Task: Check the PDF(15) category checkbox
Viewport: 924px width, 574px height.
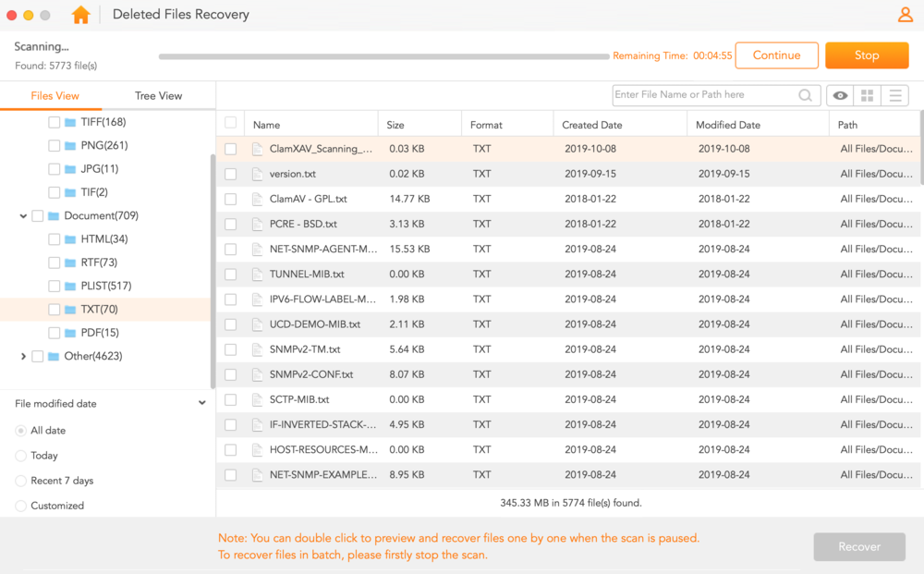Action: point(55,333)
